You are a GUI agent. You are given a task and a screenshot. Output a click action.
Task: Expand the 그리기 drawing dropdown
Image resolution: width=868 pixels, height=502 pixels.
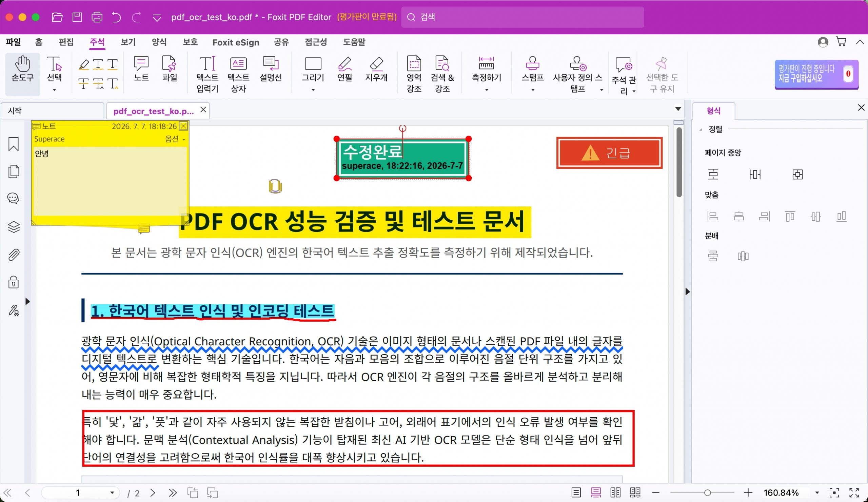[313, 90]
